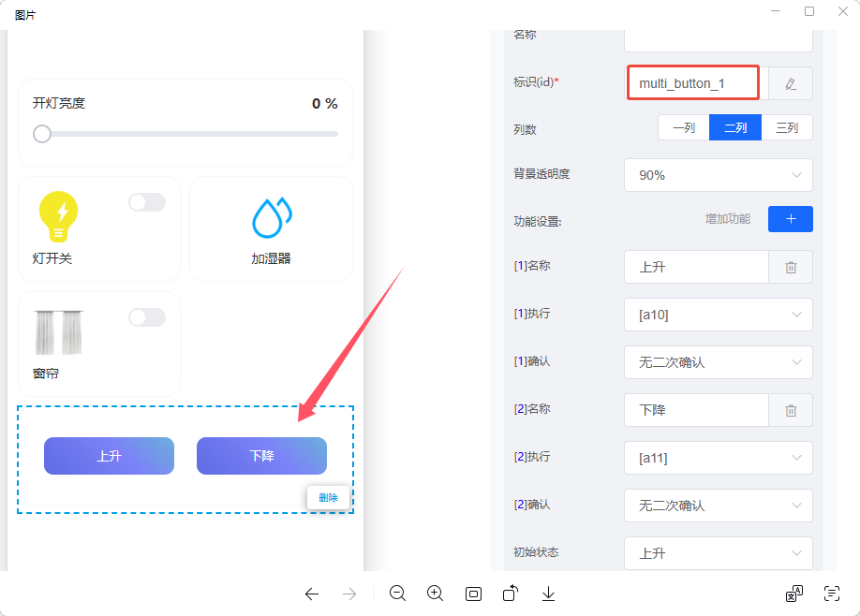This screenshot has width=860, height=616.
Task: Select the zoom out magnifier icon
Action: pos(397,594)
